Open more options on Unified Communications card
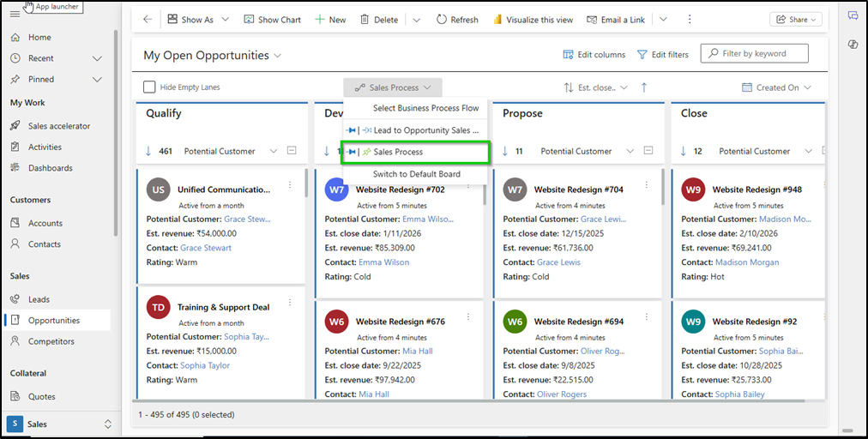This screenshot has height=439, width=868. pos(290,185)
